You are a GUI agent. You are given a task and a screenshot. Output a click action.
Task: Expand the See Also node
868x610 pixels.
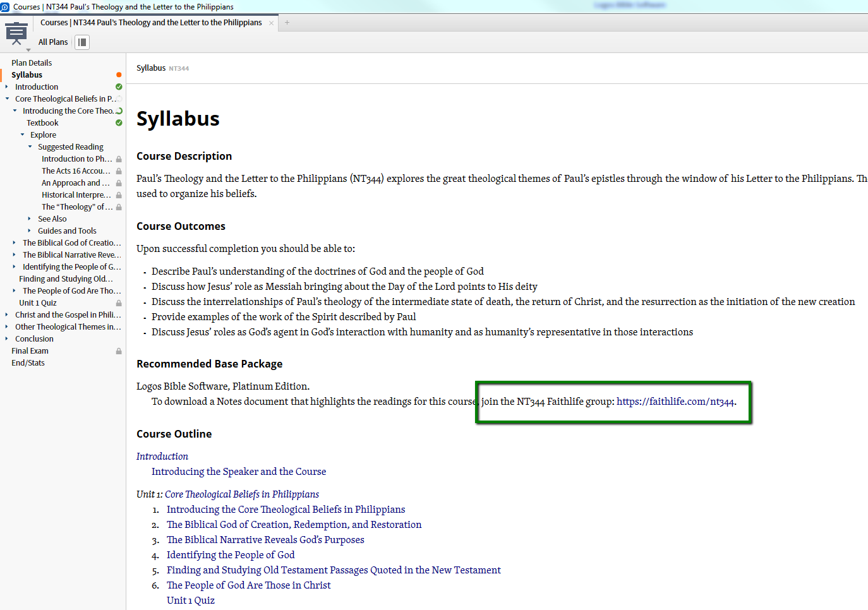click(x=30, y=218)
